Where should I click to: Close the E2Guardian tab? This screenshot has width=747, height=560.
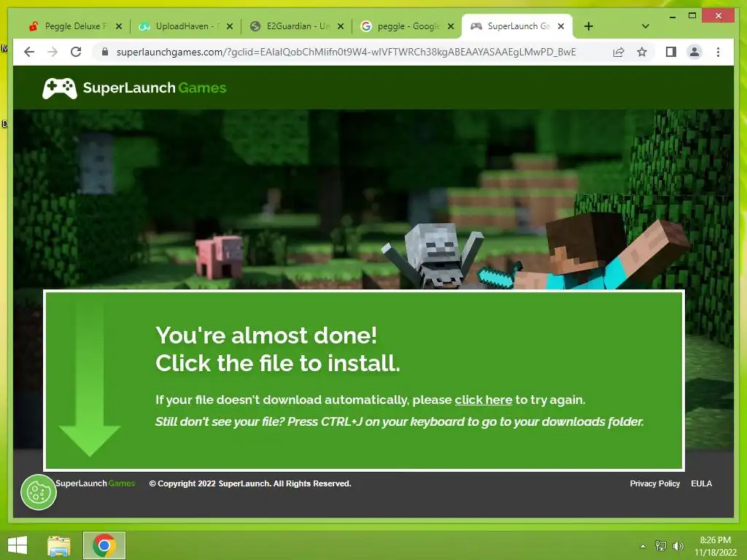[x=341, y=26]
